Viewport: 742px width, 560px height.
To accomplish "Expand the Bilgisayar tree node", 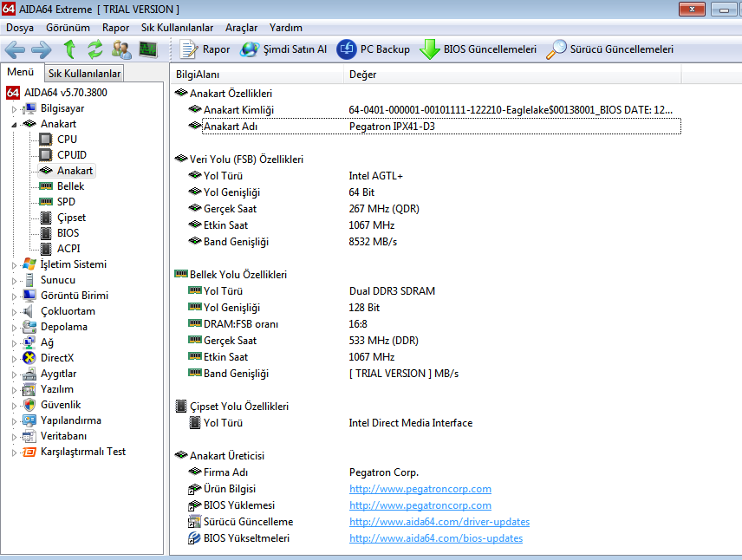I will point(14,109).
